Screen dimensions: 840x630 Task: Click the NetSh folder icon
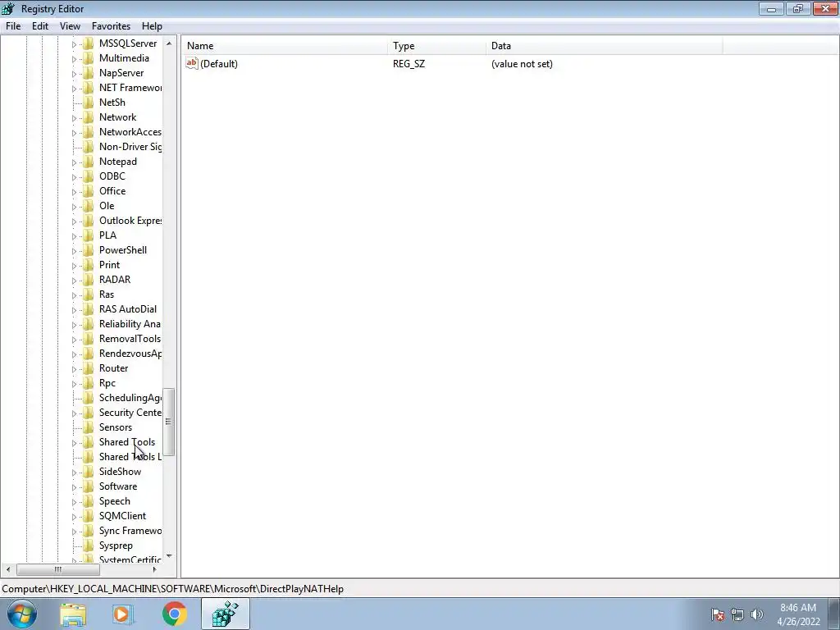click(x=89, y=103)
